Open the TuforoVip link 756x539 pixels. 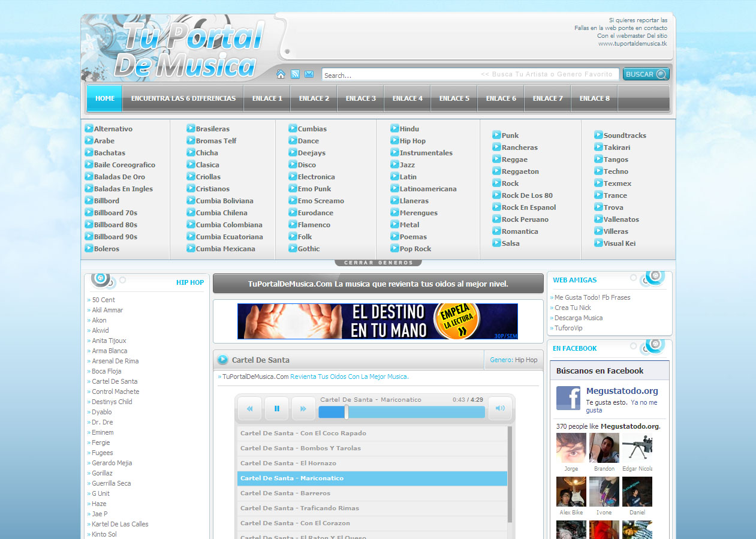pyautogui.click(x=568, y=328)
